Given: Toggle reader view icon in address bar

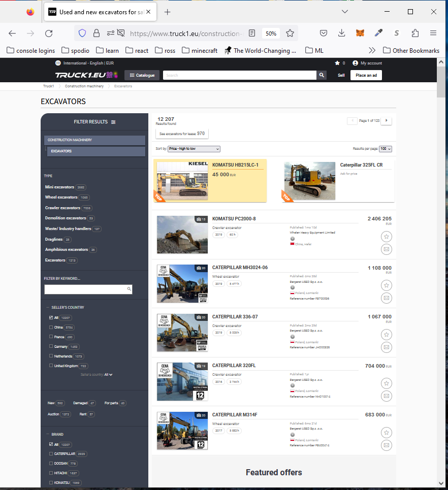Looking at the screenshot, I should [x=252, y=33].
